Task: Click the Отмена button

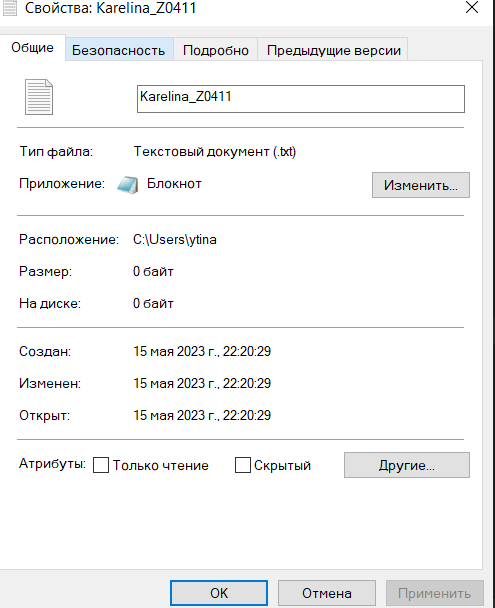Action: pos(327,593)
